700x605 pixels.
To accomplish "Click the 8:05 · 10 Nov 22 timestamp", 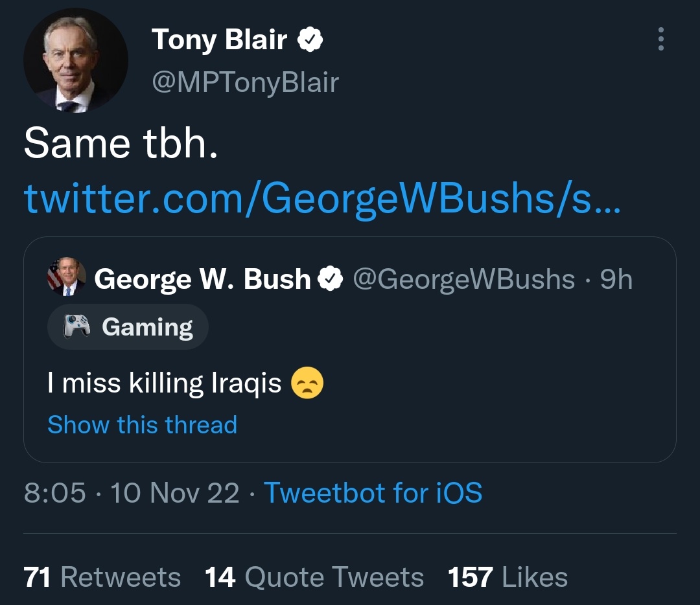I will (x=132, y=493).
